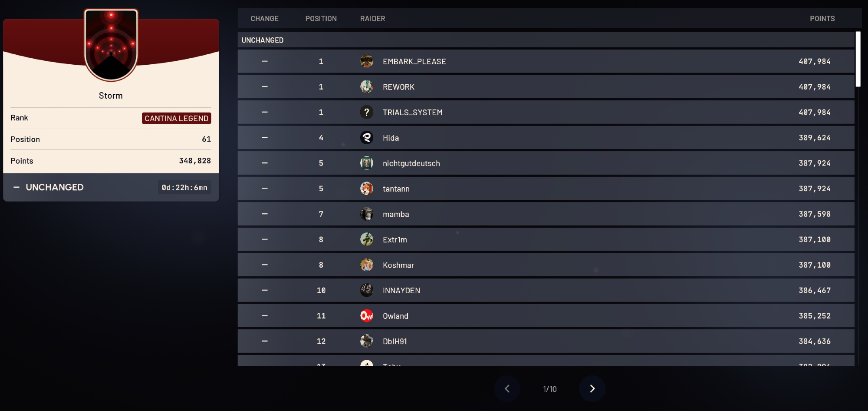
Task: Go to previous leaderboard page
Action: (507, 388)
